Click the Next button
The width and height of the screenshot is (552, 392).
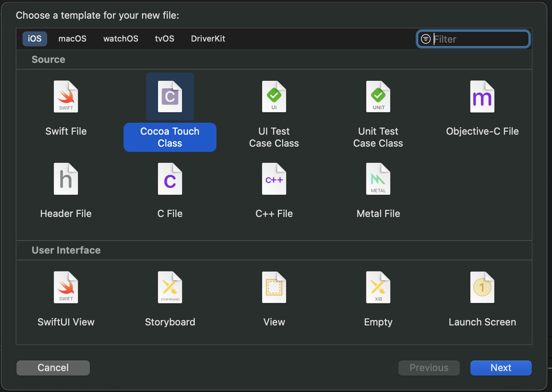(501, 368)
